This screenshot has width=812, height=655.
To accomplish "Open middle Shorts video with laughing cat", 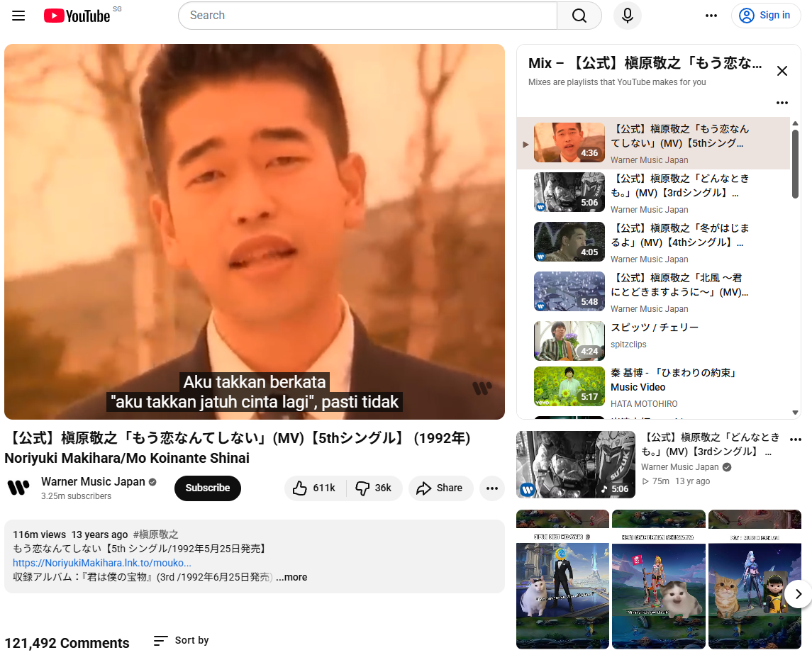I will coord(659,579).
